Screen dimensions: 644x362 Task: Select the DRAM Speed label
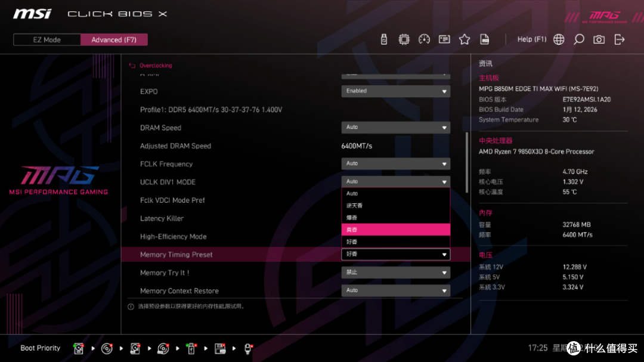[x=160, y=128]
